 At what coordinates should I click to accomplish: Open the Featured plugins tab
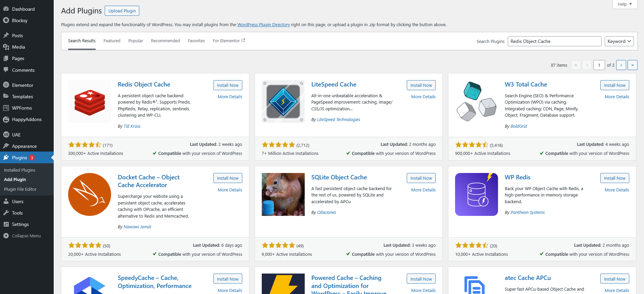click(112, 41)
